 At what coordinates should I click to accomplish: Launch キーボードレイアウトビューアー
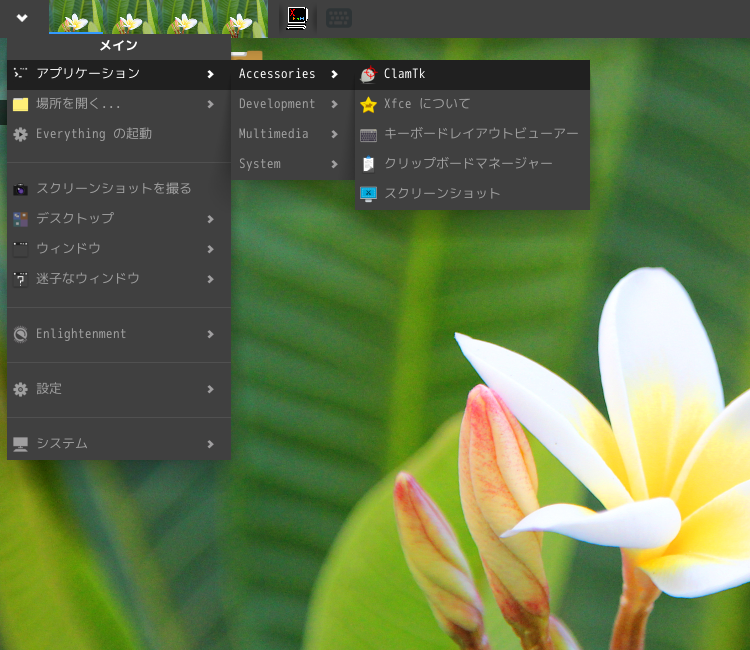[x=472, y=134]
